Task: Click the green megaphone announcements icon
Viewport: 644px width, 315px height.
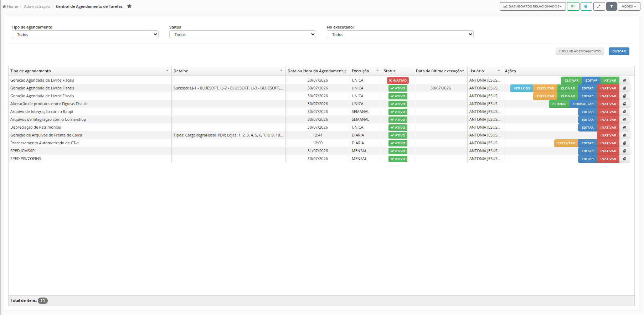Action: (x=573, y=6)
